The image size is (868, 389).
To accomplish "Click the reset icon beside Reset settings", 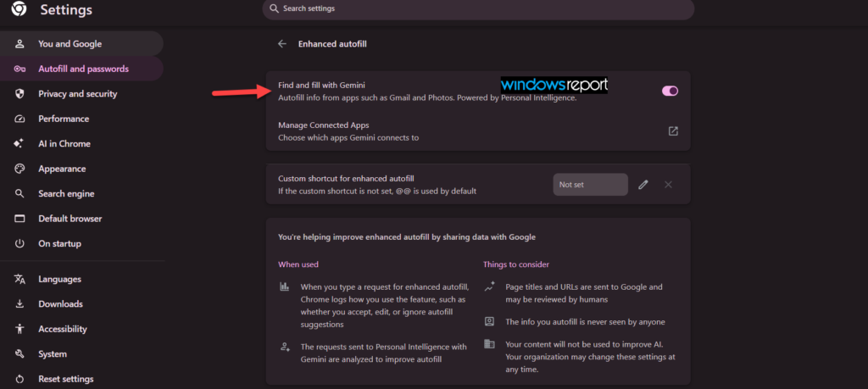I will pyautogui.click(x=20, y=379).
